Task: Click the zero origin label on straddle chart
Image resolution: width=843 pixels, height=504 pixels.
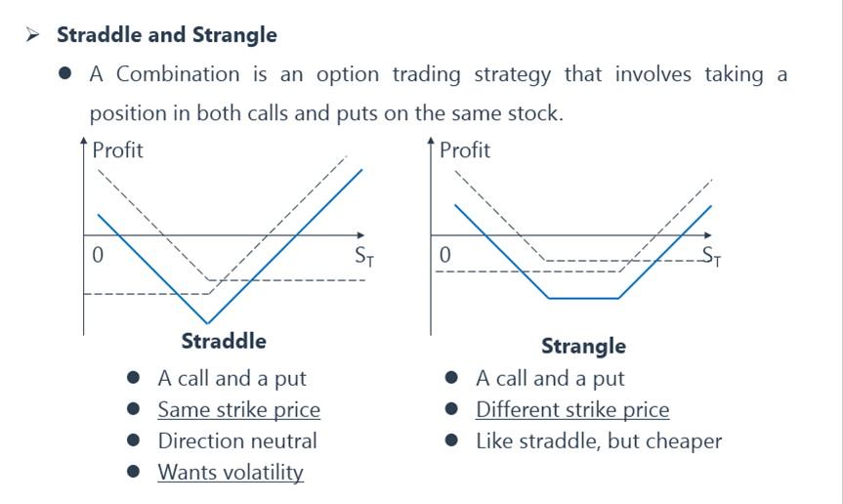Action: pyautogui.click(x=98, y=255)
